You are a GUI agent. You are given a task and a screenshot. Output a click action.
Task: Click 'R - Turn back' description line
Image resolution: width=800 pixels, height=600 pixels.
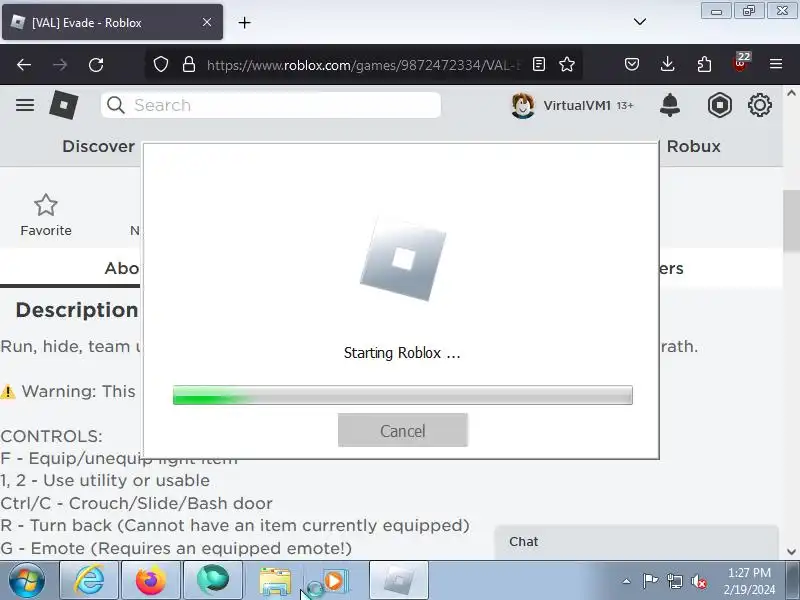[235, 526]
